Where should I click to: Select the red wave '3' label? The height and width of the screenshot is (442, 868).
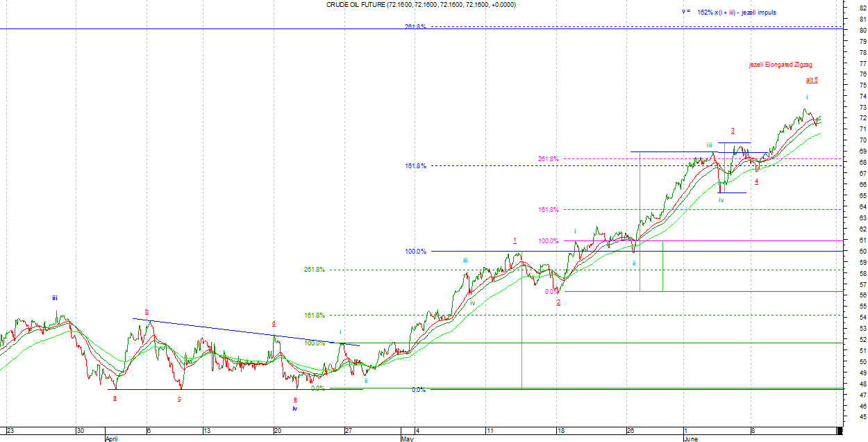pos(733,131)
